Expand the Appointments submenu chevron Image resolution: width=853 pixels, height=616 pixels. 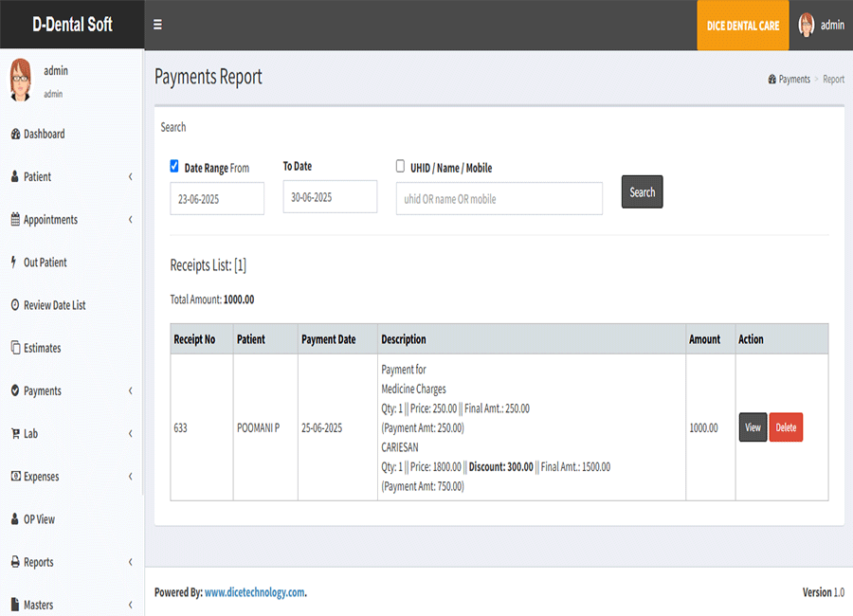pos(130,220)
